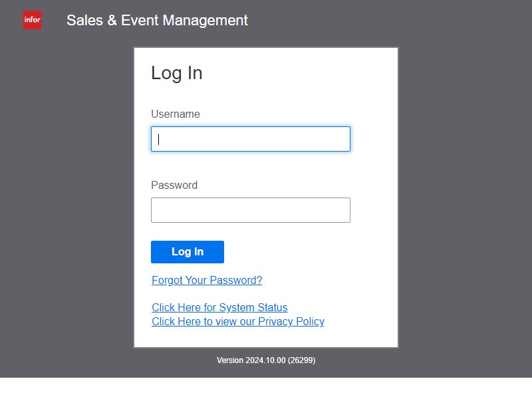Click the Username field label

176,114
